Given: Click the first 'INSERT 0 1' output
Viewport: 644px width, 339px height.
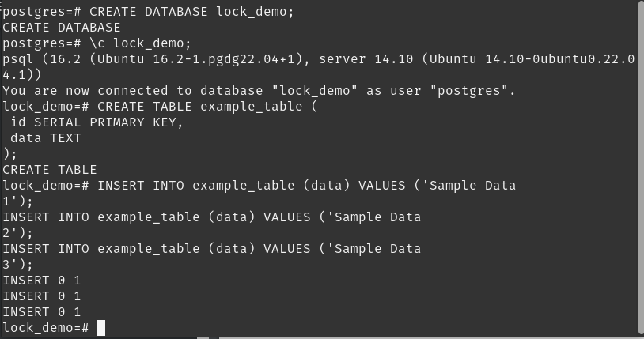Looking at the screenshot, I should (41, 281).
